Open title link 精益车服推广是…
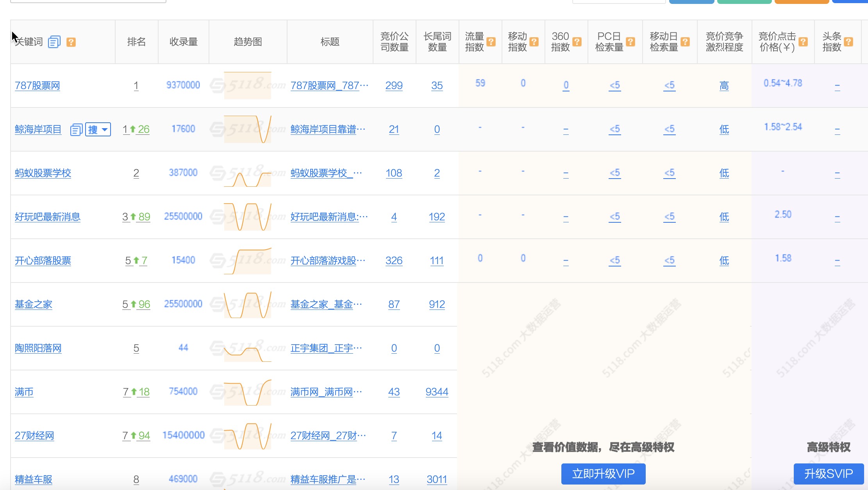 pyautogui.click(x=328, y=479)
